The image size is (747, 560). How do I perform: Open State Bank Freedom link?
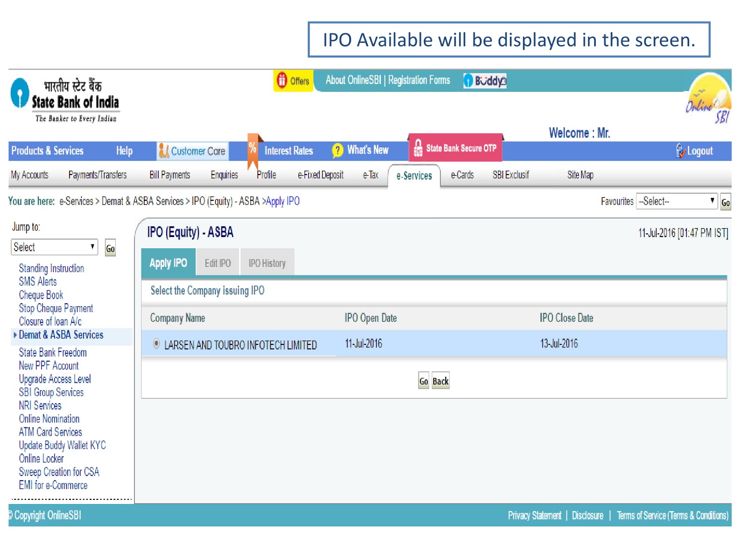[x=53, y=352]
